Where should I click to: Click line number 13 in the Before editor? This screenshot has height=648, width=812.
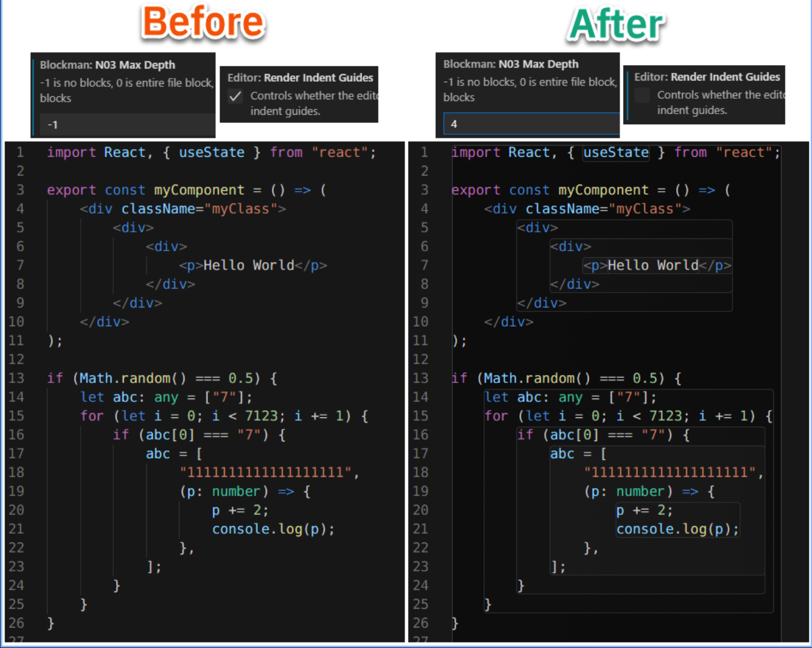[17, 378]
